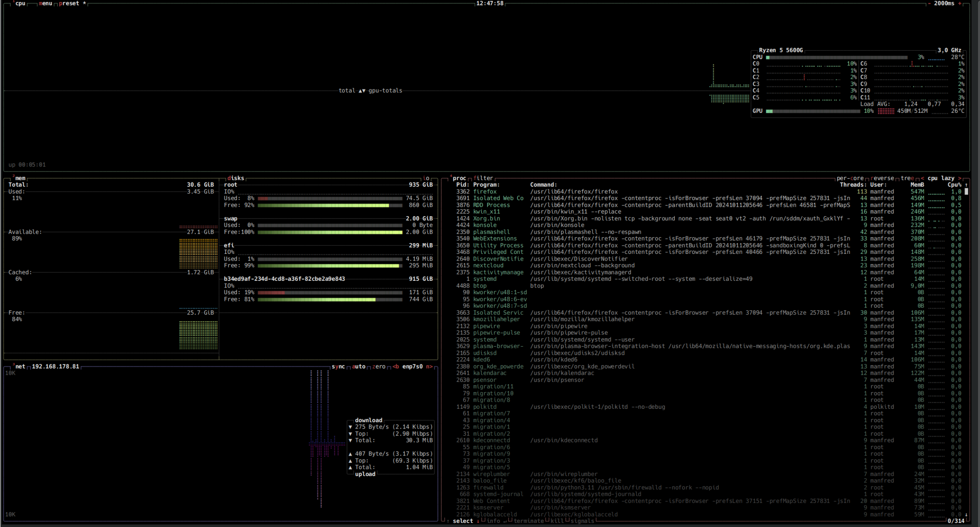Toggle network graph sync scaling
The image size is (980, 527).
pos(338,367)
